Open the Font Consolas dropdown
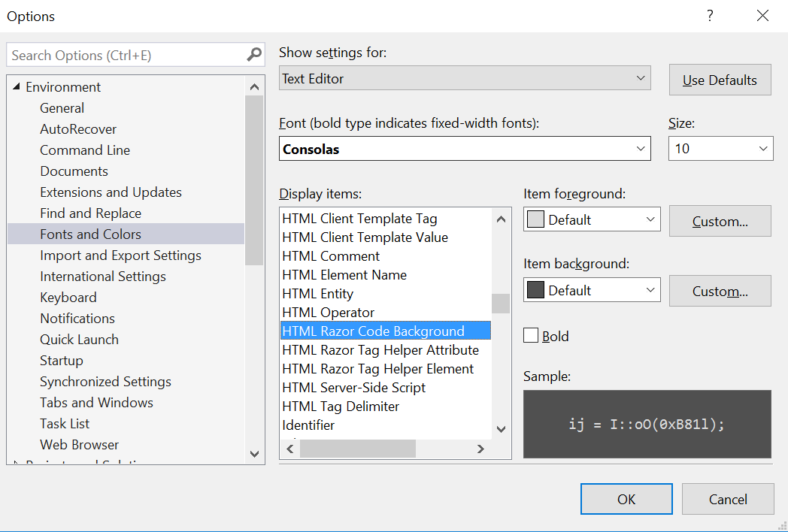The height and width of the screenshot is (532, 788). click(464, 149)
